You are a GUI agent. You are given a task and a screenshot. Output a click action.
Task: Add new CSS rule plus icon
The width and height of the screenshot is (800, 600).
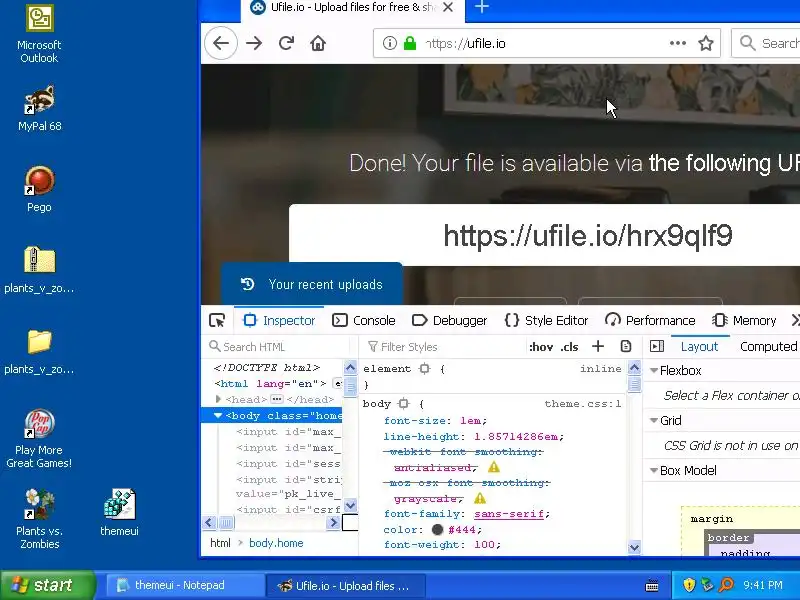pos(597,346)
